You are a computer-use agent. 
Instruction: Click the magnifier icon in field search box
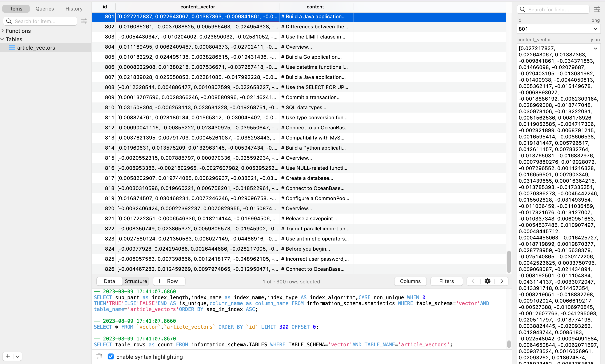(x=522, y=9)
